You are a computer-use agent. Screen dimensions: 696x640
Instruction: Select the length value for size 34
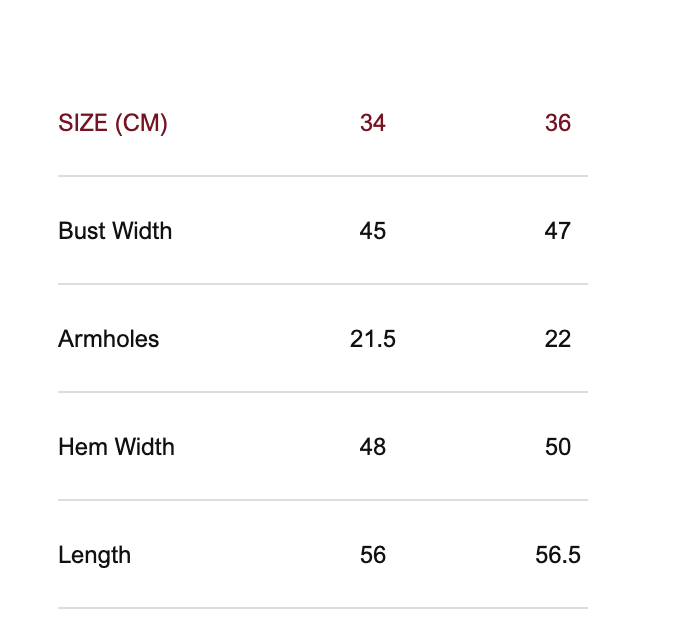point(373,555)
